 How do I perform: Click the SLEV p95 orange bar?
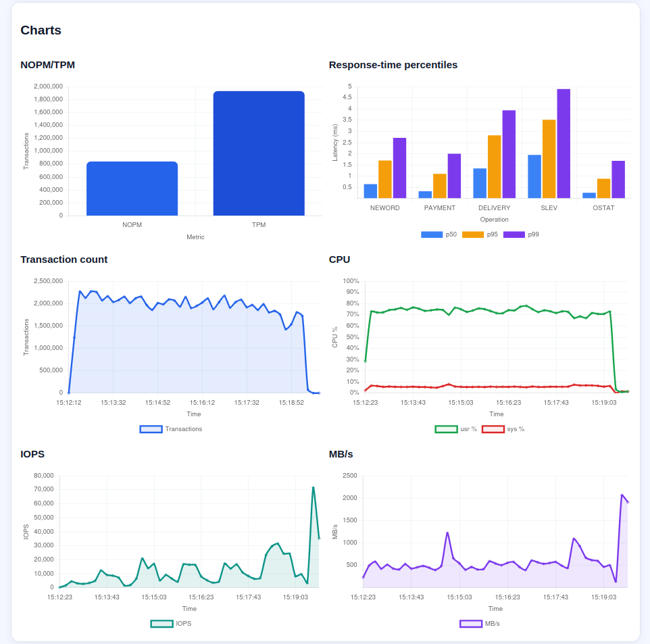pos(549,159)
